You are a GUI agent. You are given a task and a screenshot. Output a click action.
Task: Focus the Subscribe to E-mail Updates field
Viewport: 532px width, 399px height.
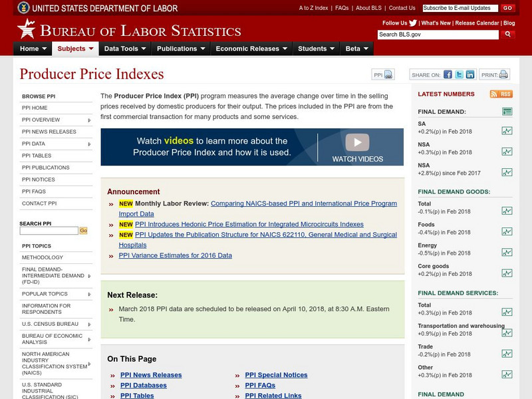click(x=460, y=8)
